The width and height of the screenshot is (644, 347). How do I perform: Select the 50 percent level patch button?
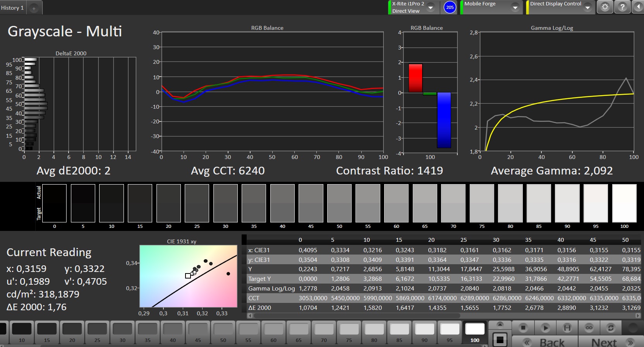pyautogui.click(x=223, y=333)
